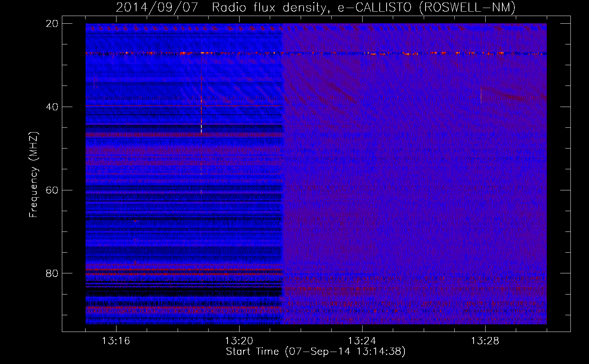
Task: Click the 13:28 time tick label
Action: [485, 341]
